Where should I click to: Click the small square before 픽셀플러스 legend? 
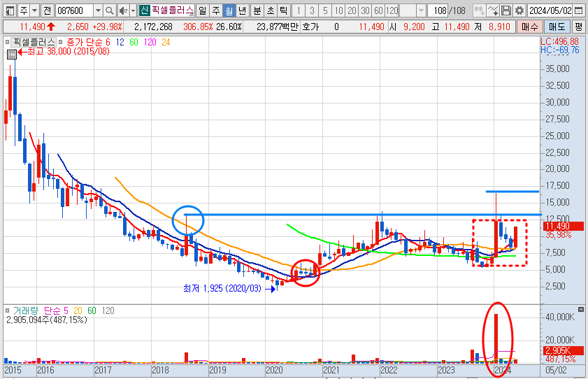7,42
